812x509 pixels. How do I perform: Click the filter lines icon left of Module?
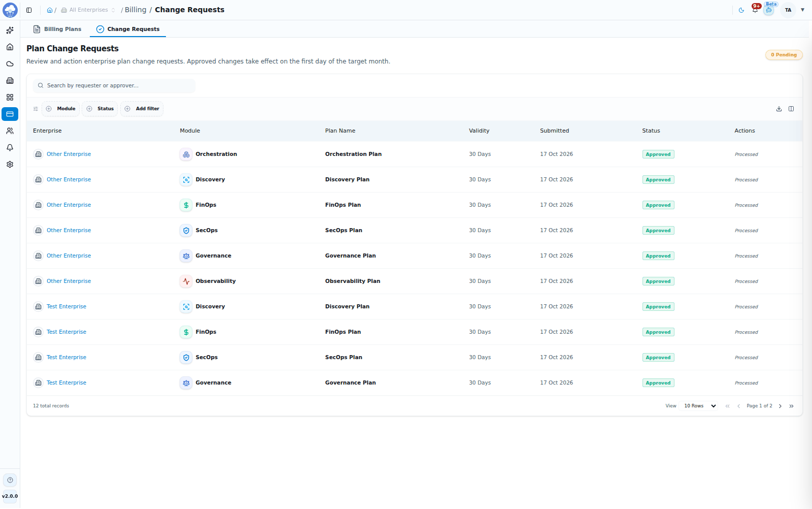36,109
